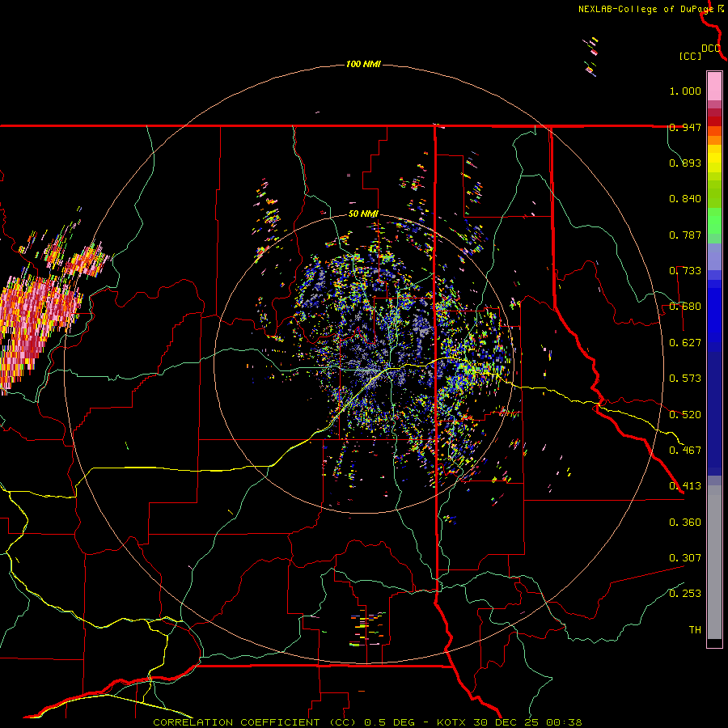Screen dimensions: 728x728
Task: Click the 0.467 color scale label
Action: pos(685,451)
